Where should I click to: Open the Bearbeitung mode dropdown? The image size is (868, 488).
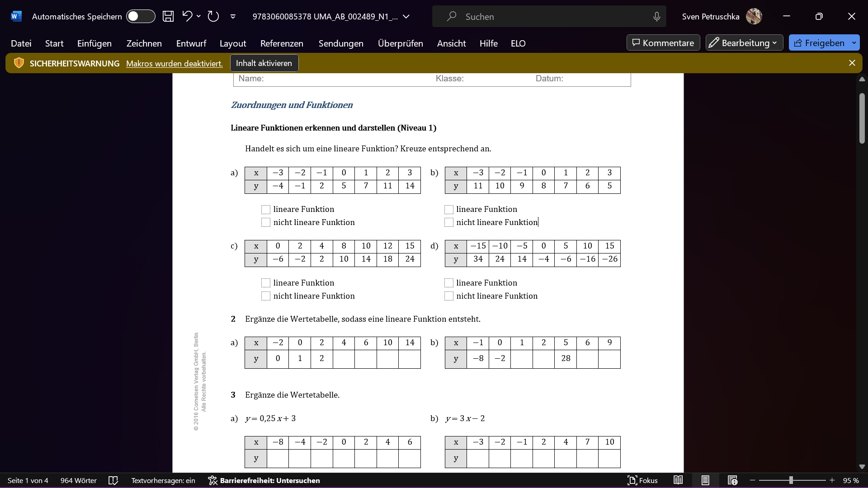click(x=744, y=43)
